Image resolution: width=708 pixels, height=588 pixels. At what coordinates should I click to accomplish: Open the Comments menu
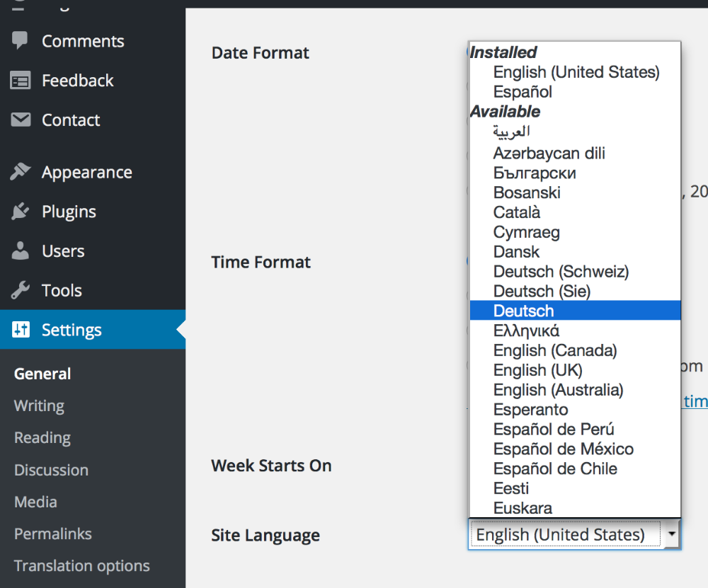93,41
